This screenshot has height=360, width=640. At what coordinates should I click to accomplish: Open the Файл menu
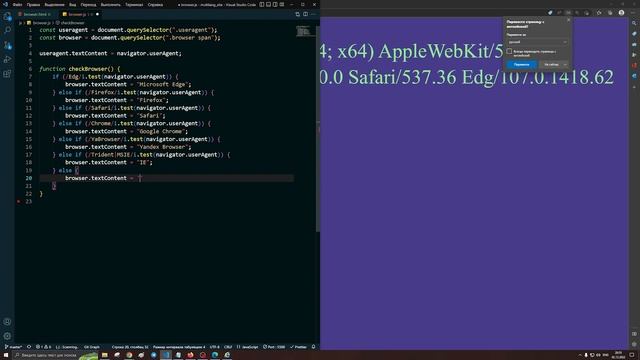pyautogui.click(x=18, y=4)
